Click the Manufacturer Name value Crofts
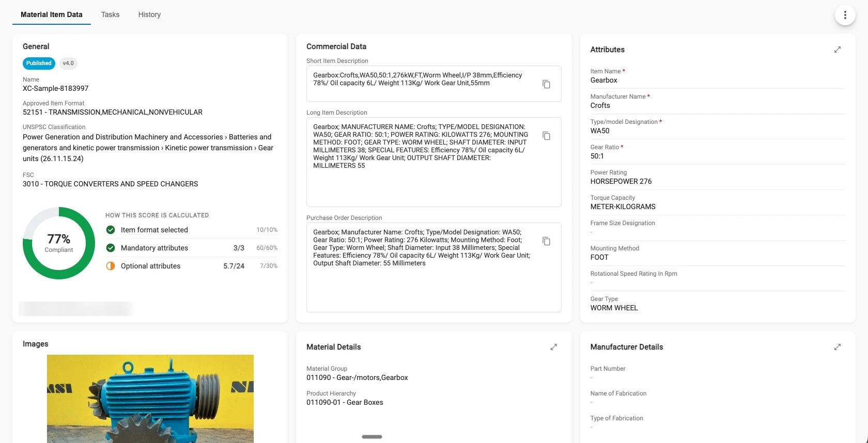Screen dimensions: 868x443 [600, 105]
